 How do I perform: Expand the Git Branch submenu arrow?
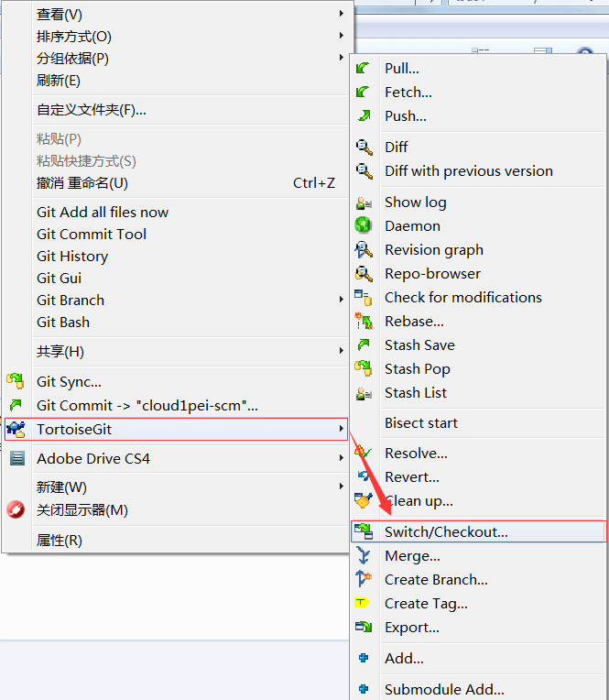[x=342, y=299]
